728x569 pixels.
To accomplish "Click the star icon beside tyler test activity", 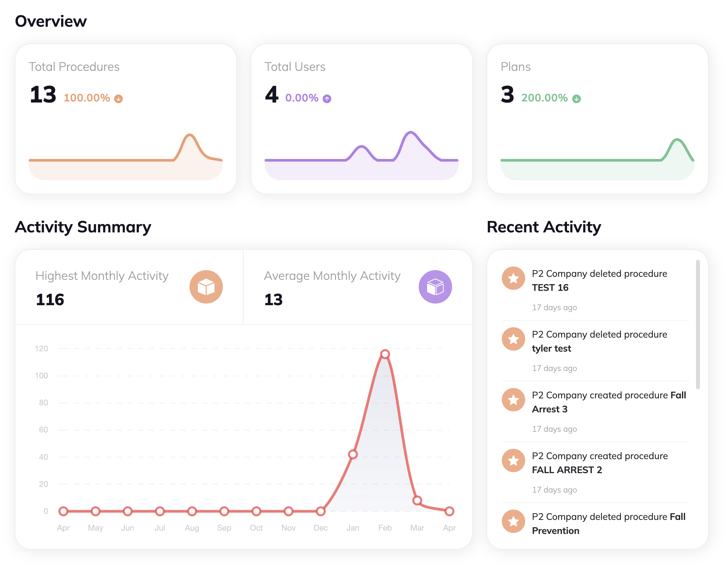I will point(514,339).
